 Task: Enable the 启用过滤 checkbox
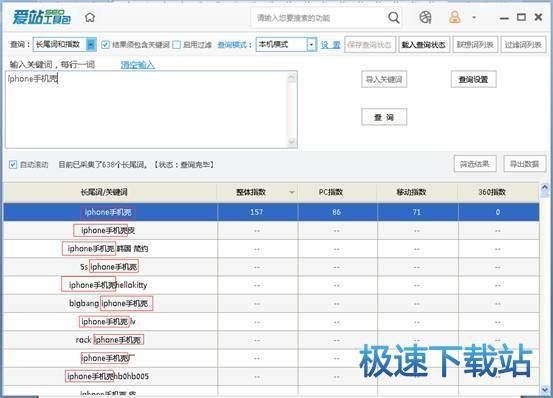(x=177, y=44)
